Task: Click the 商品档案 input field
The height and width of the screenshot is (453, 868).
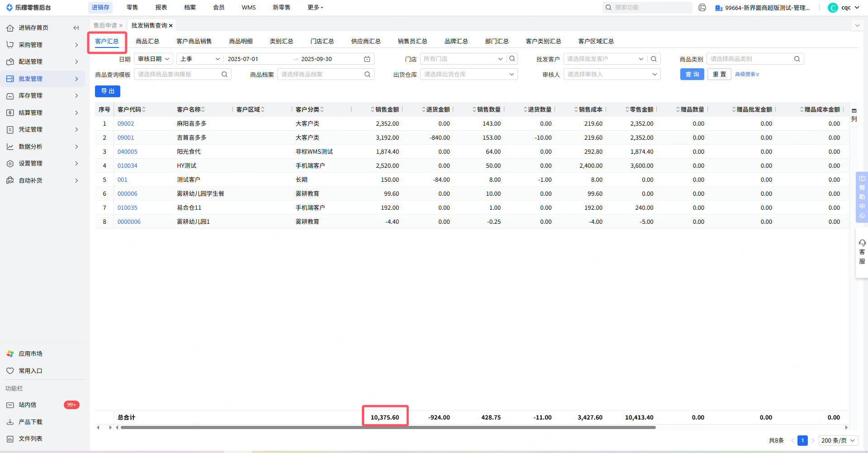Action: [x=321, y=75]
